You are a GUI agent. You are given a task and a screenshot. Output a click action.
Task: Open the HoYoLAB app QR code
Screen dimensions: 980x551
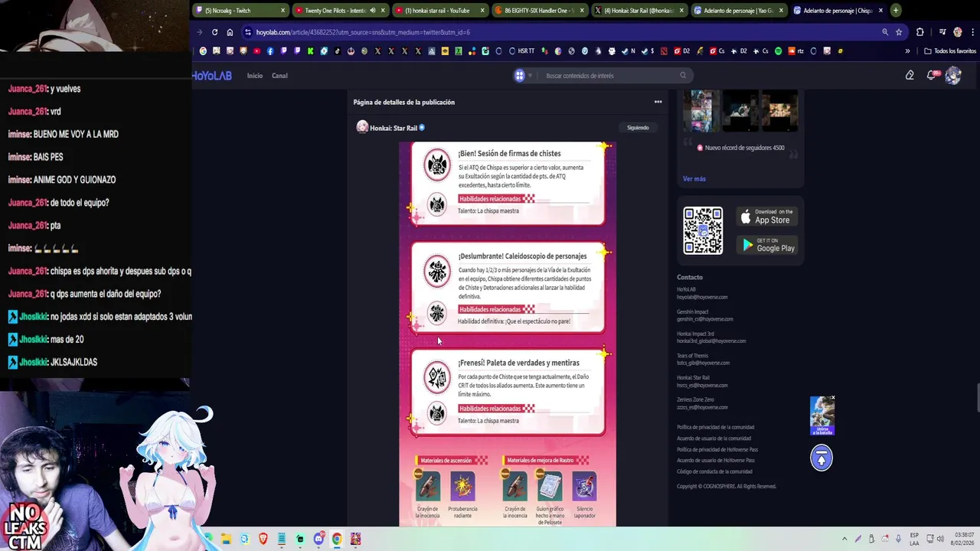pyautogui.click(x=703, y=230)
